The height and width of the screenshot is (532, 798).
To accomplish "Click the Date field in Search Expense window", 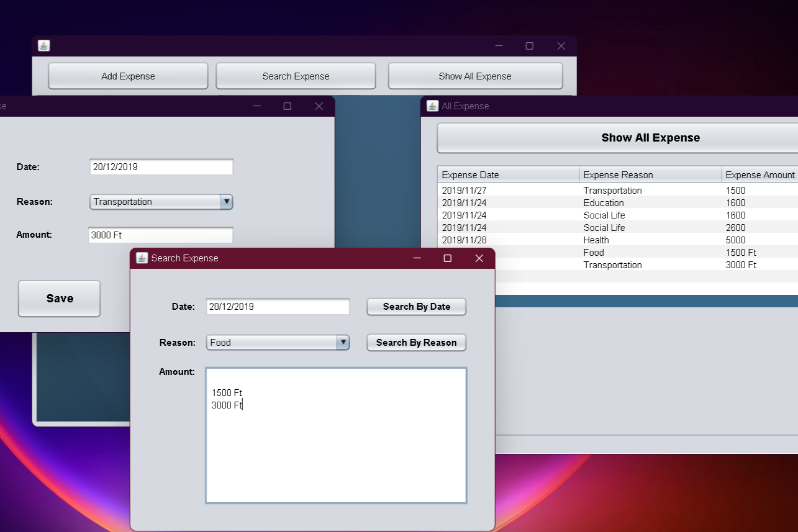I will 278,307.
